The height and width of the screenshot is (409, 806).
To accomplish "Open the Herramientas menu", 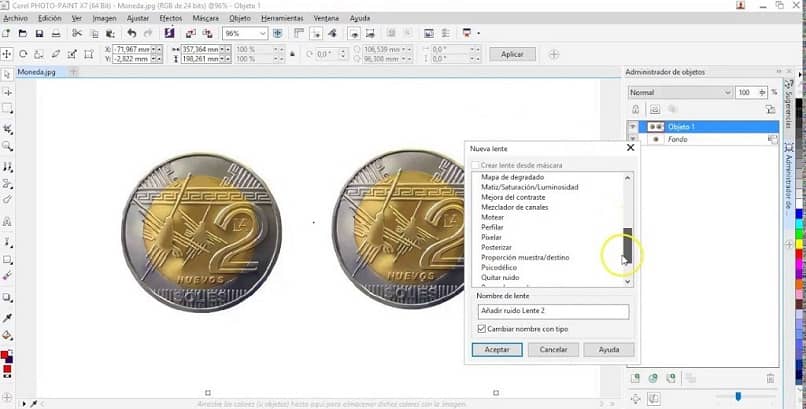I will [x=282, y=18].
